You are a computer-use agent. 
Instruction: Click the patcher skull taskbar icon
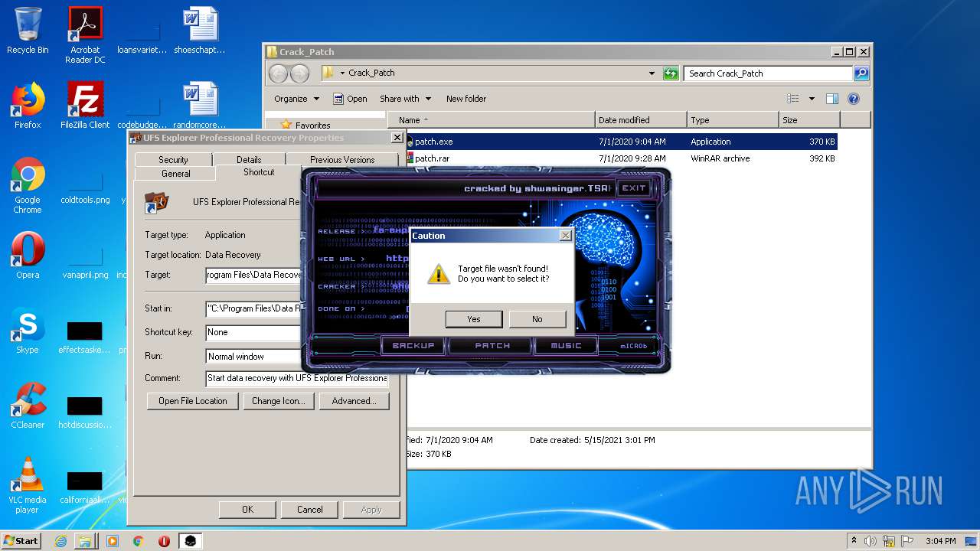pyautogui.click(x=191, y=541)
